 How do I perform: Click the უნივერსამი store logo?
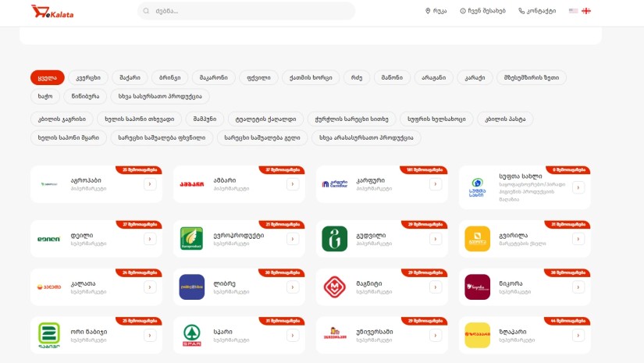pyautogui.click(x=334, y=333)
